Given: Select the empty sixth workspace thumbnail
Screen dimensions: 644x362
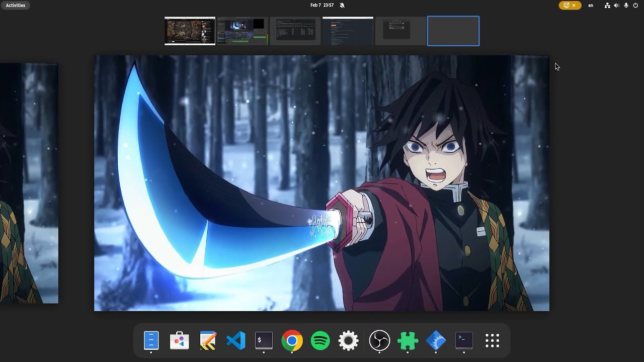Looking at the screenshot, I should [453, 31].
